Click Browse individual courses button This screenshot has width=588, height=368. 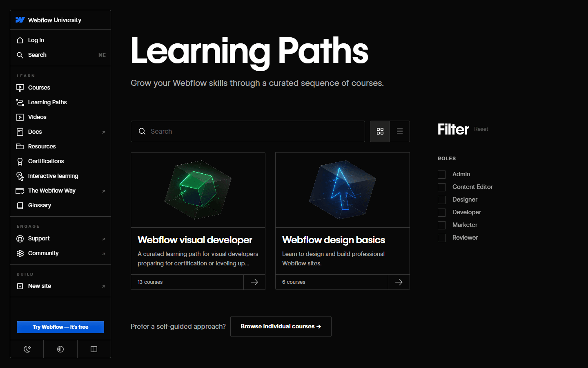(281, 326)
